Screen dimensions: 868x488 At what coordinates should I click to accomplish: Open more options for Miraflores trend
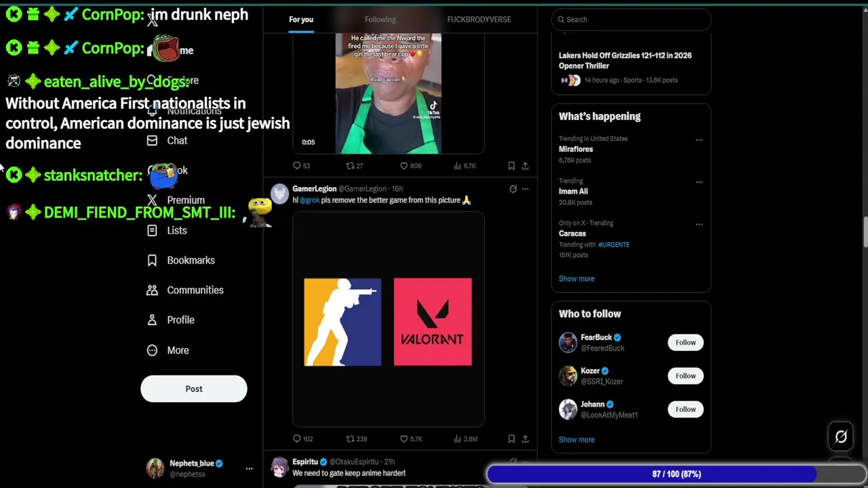pyautogui.click(x=698, y=140)
